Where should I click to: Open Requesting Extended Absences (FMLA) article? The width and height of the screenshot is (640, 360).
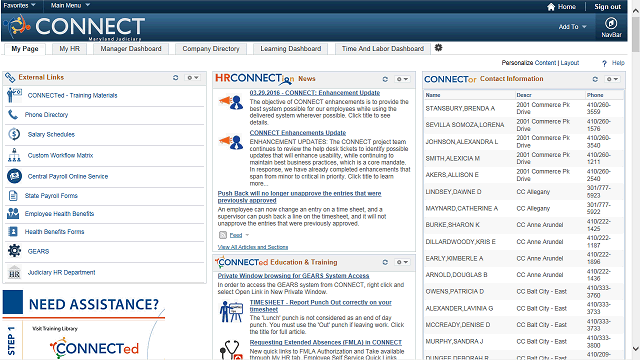pos(326,342)
